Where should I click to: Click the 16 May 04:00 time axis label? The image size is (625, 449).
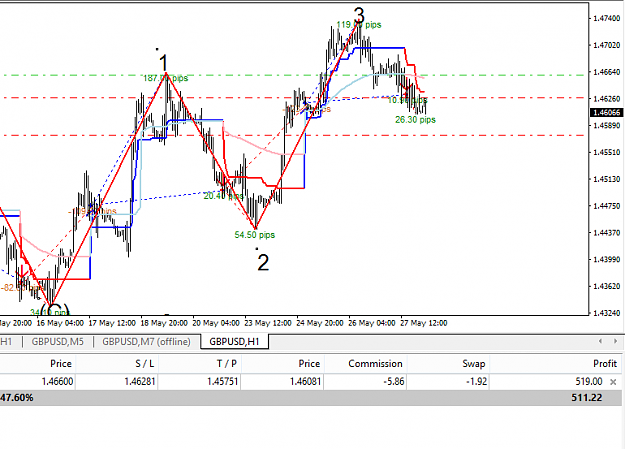point(60,323)
